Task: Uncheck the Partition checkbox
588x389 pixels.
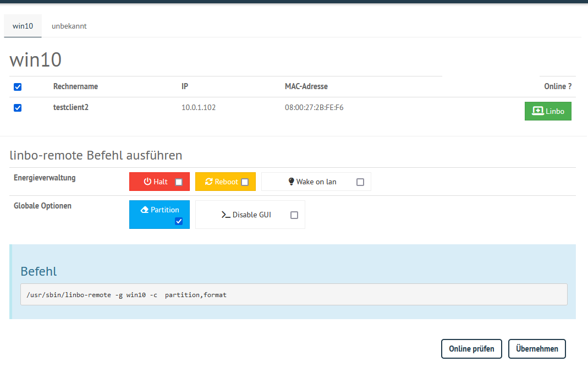Action: pyautogui.click(x=179, y=221)
